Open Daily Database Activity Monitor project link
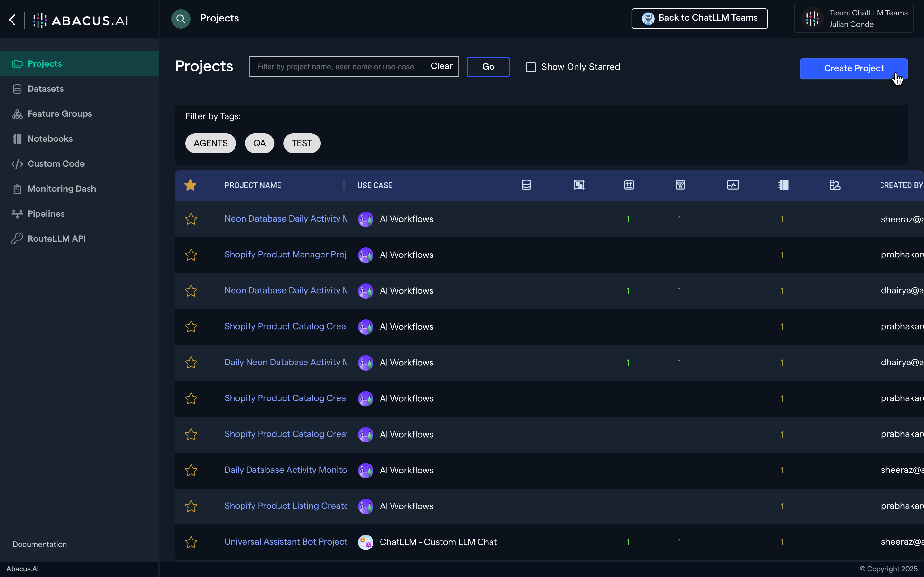This screenshot has height=577, width=924. [x=285, y=470]
